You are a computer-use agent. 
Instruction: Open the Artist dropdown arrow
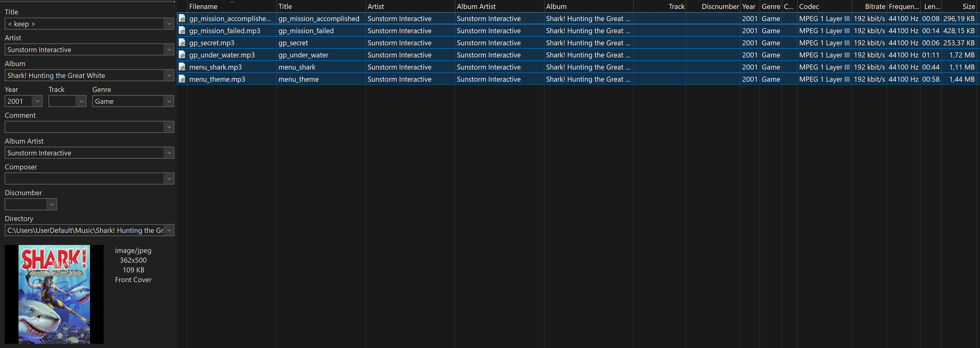point(169,50)
